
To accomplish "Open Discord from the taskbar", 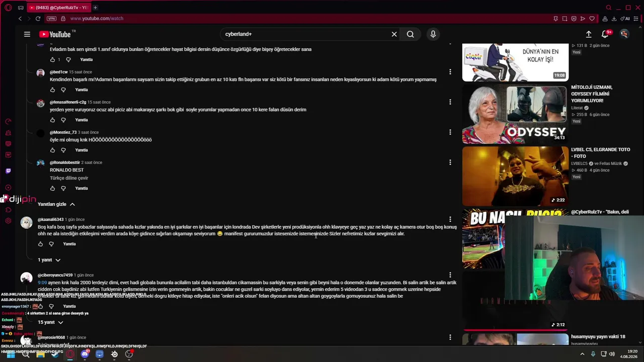I will [85, 354].
